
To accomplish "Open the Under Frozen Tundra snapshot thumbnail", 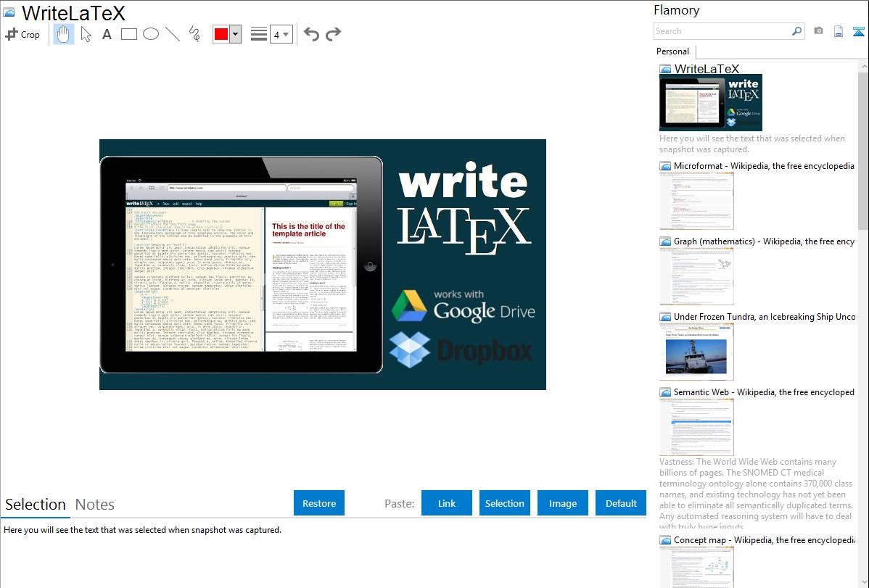I will click(696, 352).
